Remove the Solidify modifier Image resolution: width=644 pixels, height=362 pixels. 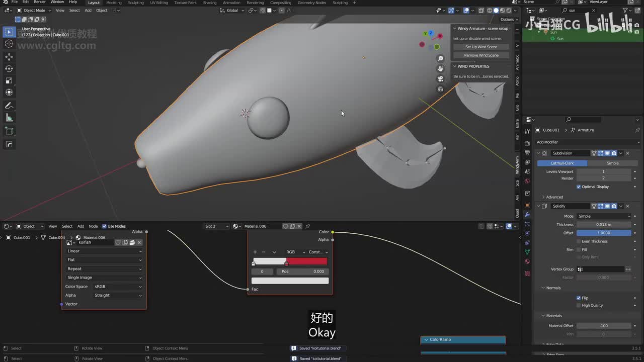[x=627, y=206]
